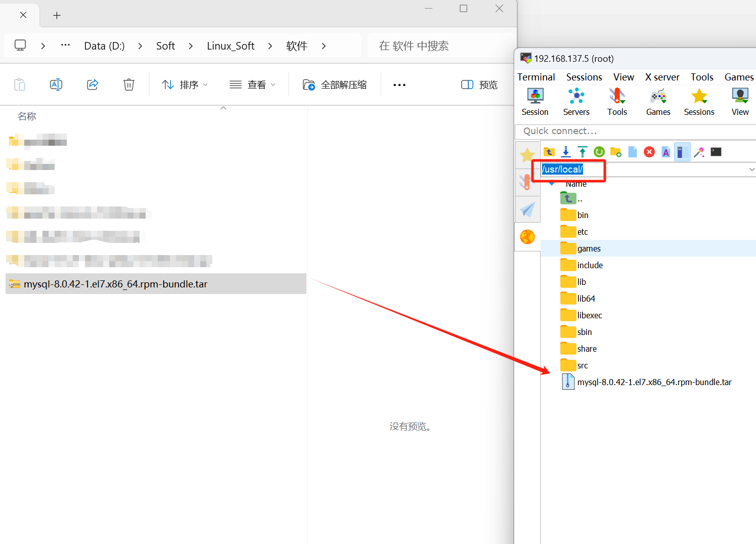Toggle the follow terminal folder icon
The height and width of the screenshot is (544, 756).
tap(682, 152)
